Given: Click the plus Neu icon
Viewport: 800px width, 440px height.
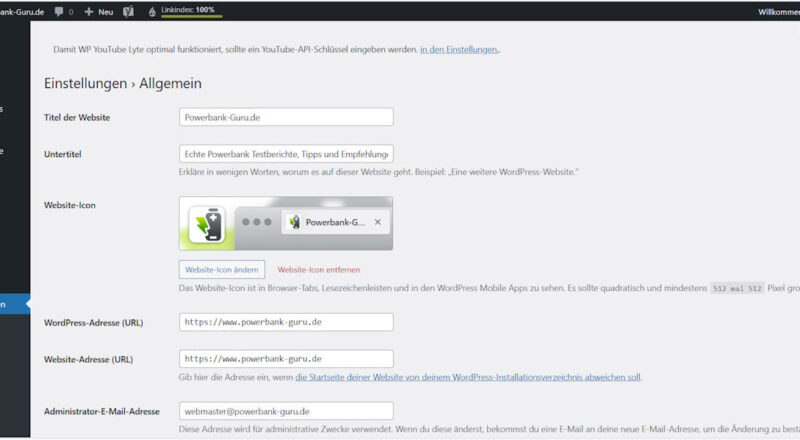Looking at the screenshot, I should click(89, 11).
